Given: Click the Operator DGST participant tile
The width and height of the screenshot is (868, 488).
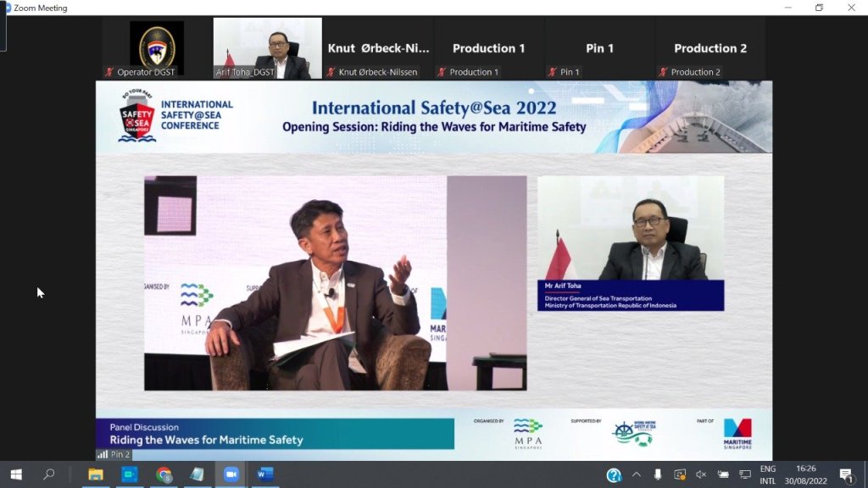Looking at the screenshot, I should pos(156,48).
